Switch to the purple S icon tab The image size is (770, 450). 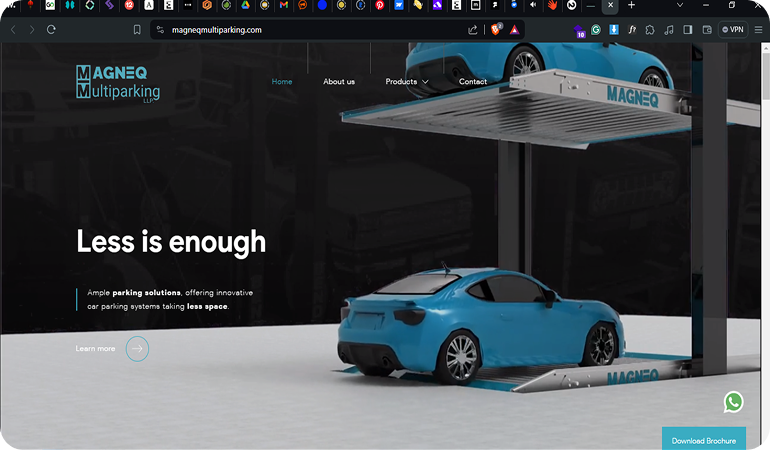[x=110, y=5]
